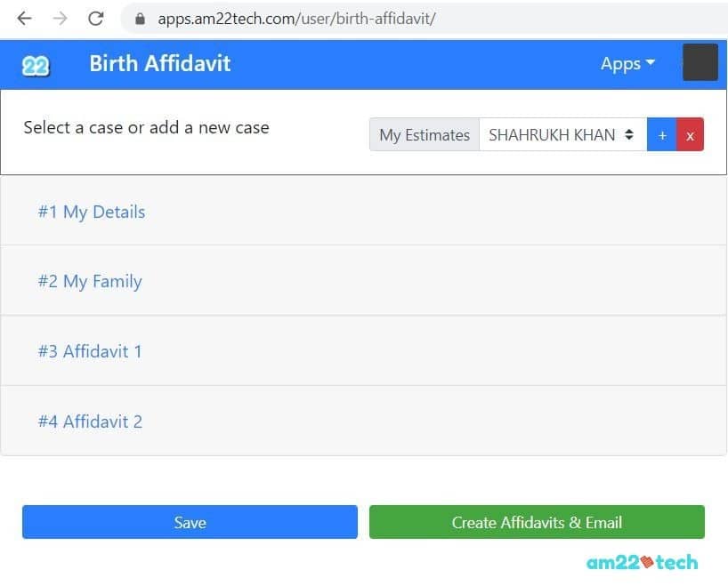Click the dark profile square in the header

(700, 62)
